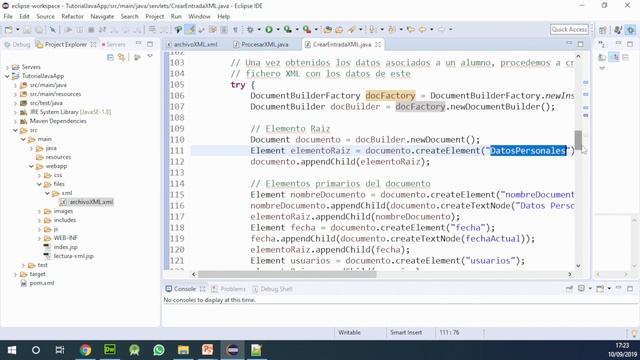Open Chrome from the taskbar
The height and width of the screenshot is (360, 640).
(x=85, y=350)
